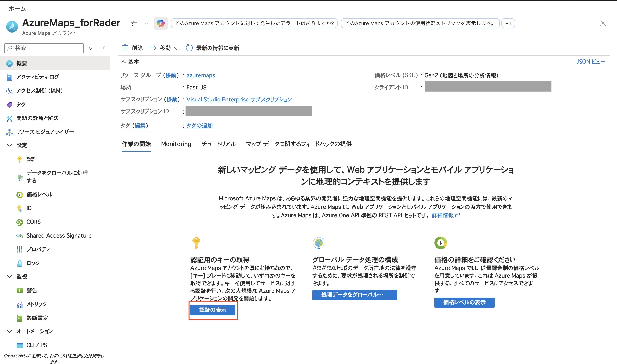The height and width of the screenshot is (364, 617).
Task: Collapse the sidebar with double chevron
Action: (x=103, y=48)
